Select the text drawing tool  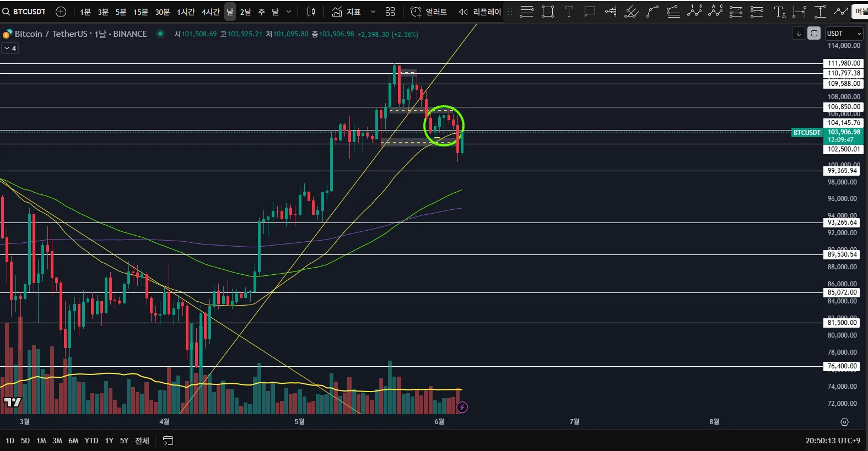(569, 12)
